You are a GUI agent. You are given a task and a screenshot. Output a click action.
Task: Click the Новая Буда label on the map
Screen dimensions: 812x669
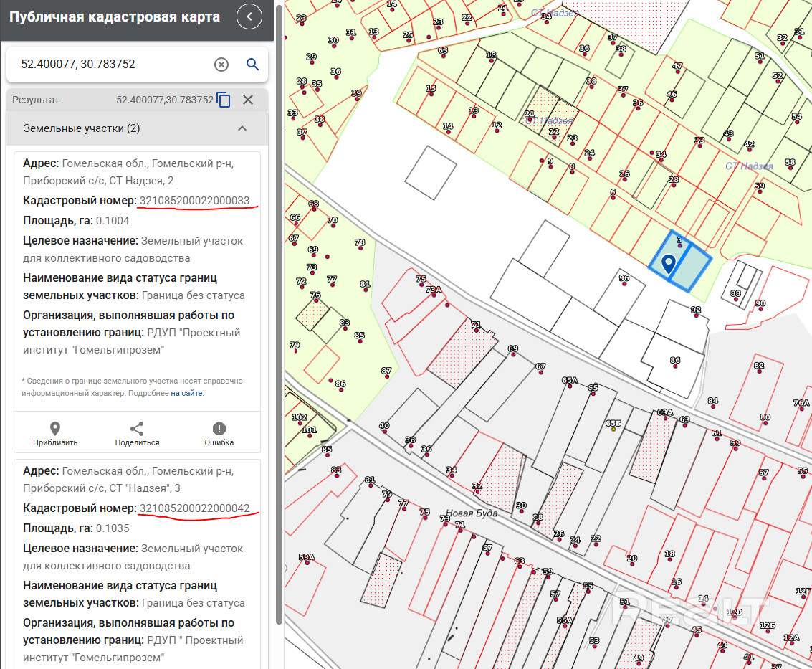point(471,513)
